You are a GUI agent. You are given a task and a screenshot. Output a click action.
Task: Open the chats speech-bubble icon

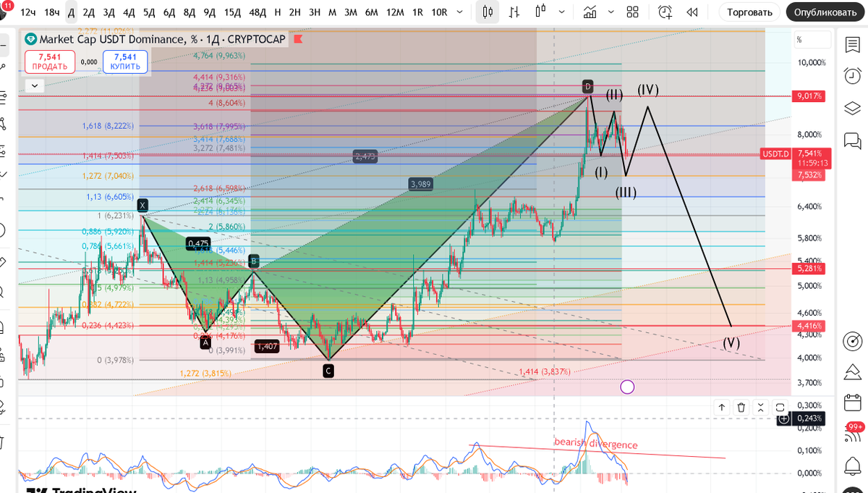coord(852,140)
